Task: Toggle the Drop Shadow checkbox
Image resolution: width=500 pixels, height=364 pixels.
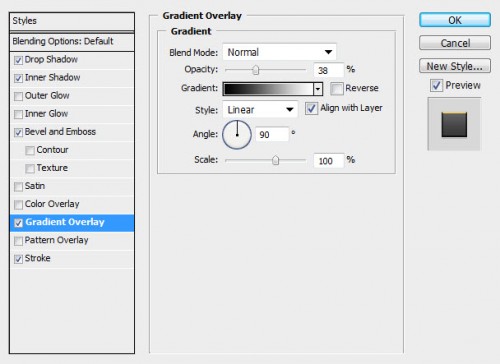Action: pyautogui.click(x=18, y=60)
